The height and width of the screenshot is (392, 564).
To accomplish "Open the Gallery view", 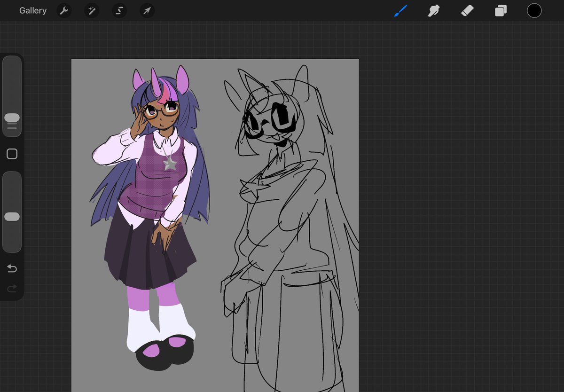I will click(x=33, y=10).
